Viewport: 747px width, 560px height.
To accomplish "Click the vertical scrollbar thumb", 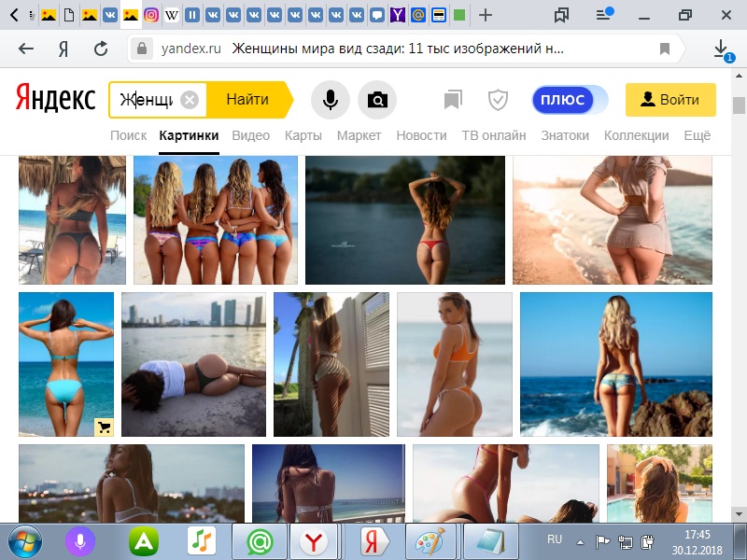I will point(739,105).
